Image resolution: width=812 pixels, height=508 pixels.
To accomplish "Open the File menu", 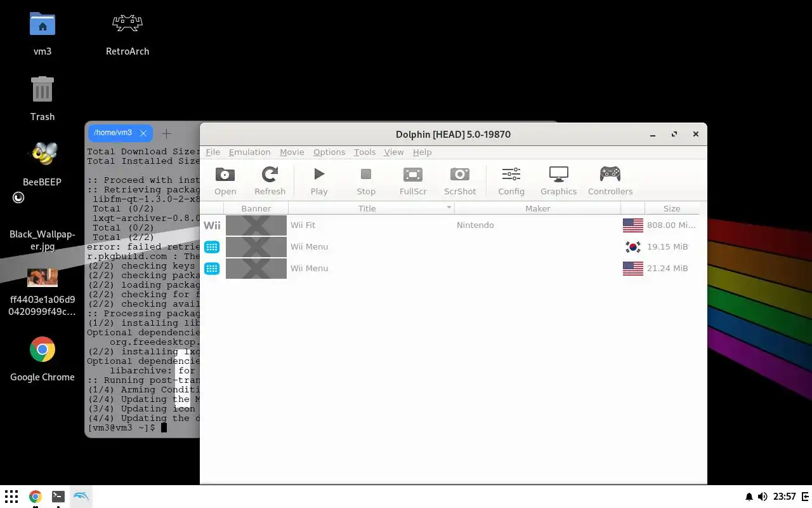I will tap(213, 152).
